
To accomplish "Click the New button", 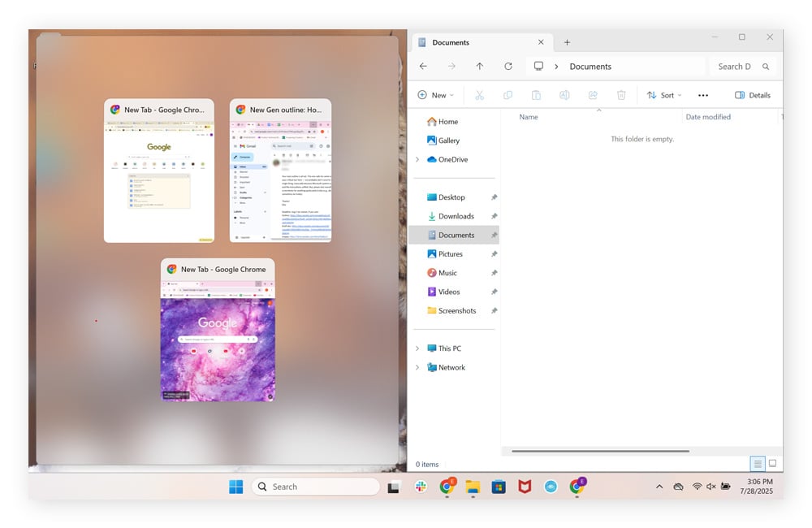I will (x=435, y=95).
